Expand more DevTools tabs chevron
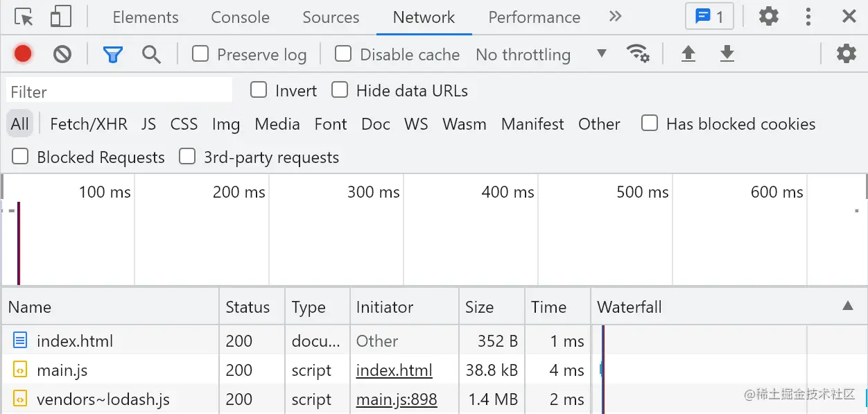This screenshot has height=414, width=868. tap(615, 17)
